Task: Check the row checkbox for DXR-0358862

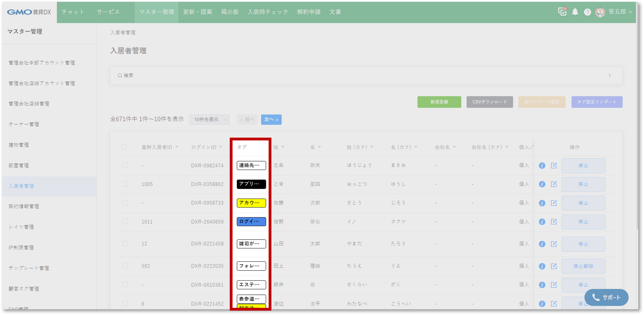Action: coord(125,184)
